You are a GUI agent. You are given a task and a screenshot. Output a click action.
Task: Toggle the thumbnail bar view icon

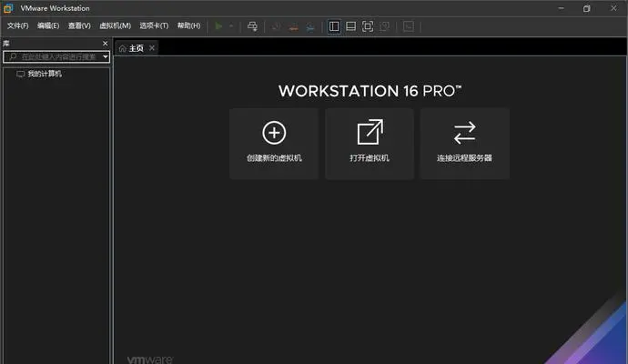click(x=350, y=26)
